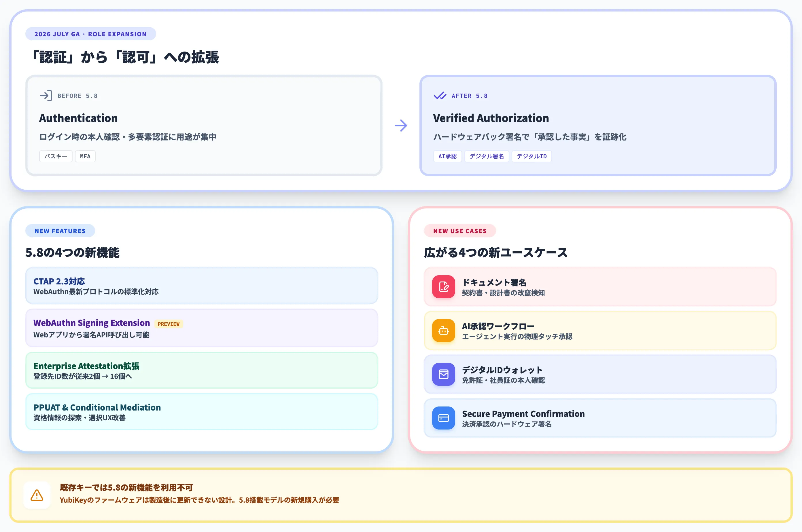Click the login arrow icon beside BEFORE 5.8
Viewport: 802px width, 532px height.
tap(46, 96)
